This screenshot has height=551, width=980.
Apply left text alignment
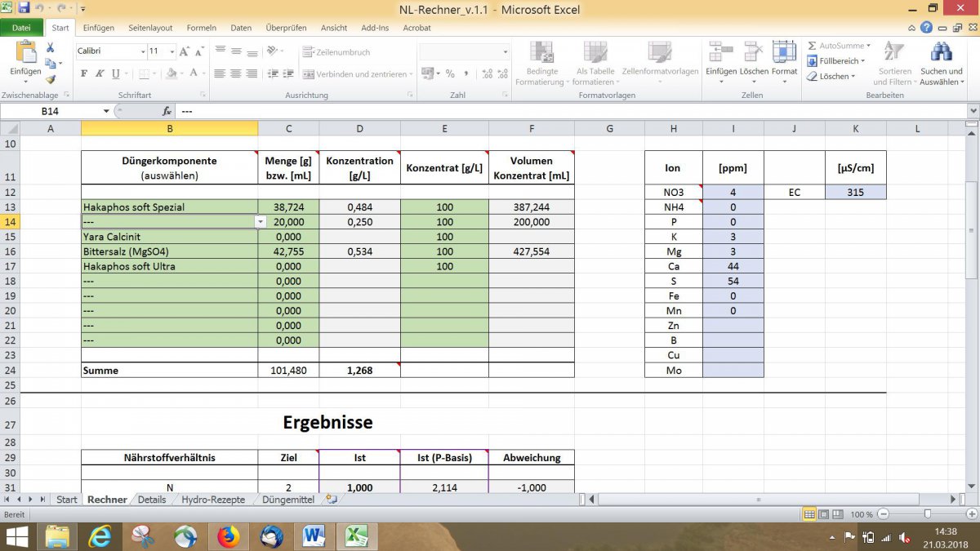coord(220,73)
